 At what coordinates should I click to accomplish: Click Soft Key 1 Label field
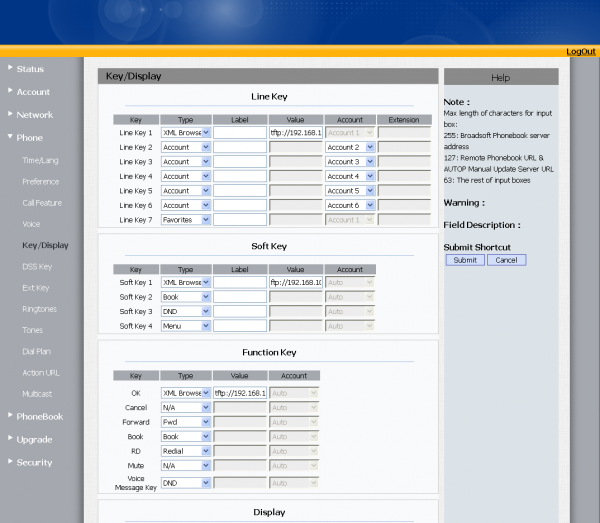pos(240,282)
